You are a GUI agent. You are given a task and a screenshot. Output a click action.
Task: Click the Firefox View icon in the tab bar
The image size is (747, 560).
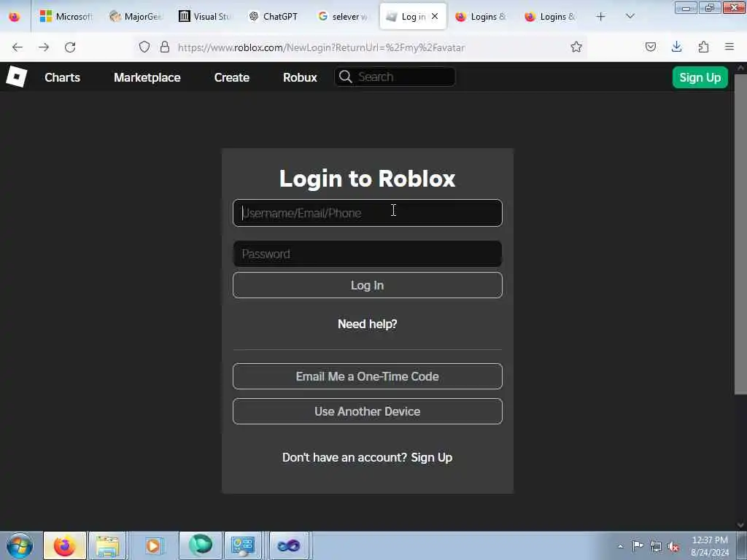[x=15, y=17]
